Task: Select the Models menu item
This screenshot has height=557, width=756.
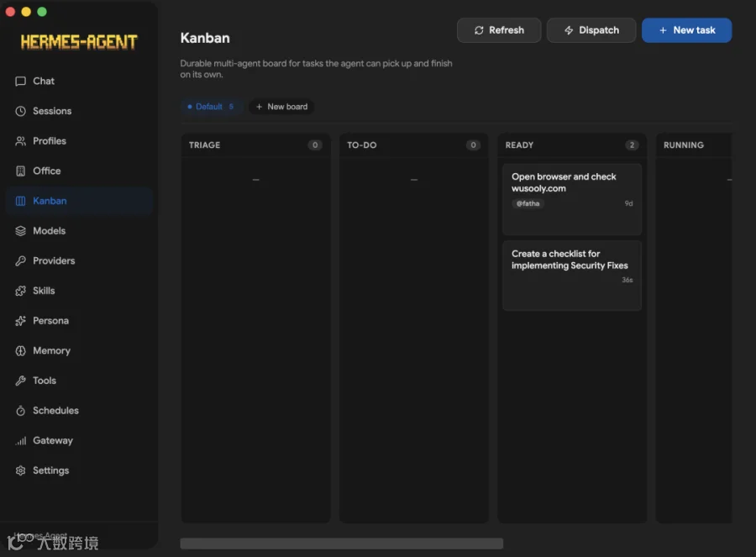Action: coord(79,230)
